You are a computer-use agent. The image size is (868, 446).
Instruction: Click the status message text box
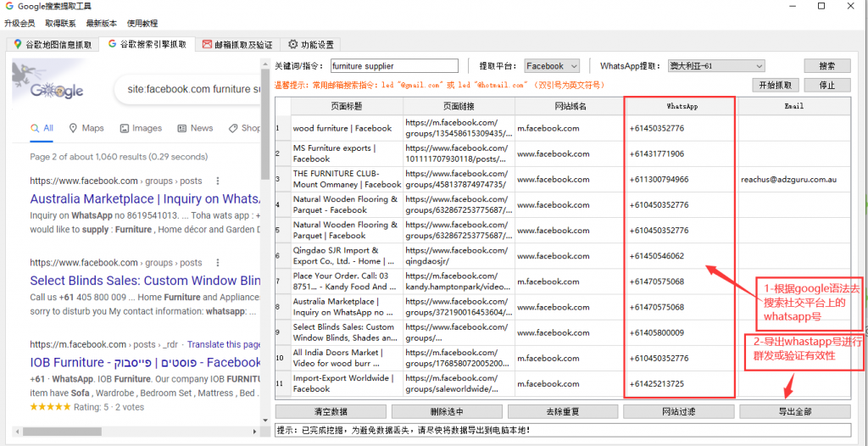[563, 430]
